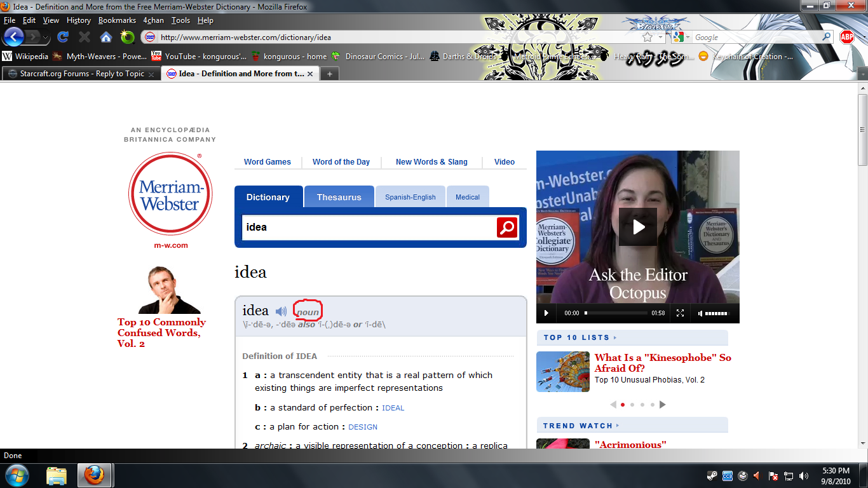Click the Merriam-Webster circular logo
This screenshot has height=488, width=868.
(170, 193)
